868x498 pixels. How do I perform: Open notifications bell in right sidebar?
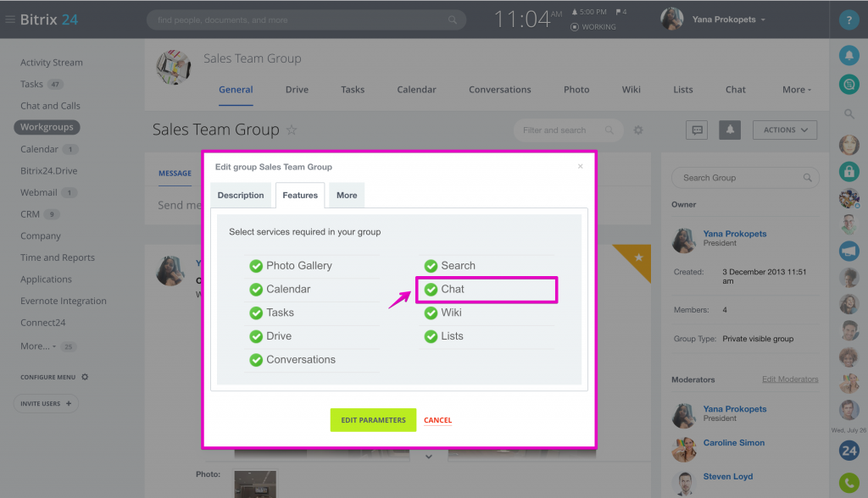pyautogui.click(x=849, y=55)
